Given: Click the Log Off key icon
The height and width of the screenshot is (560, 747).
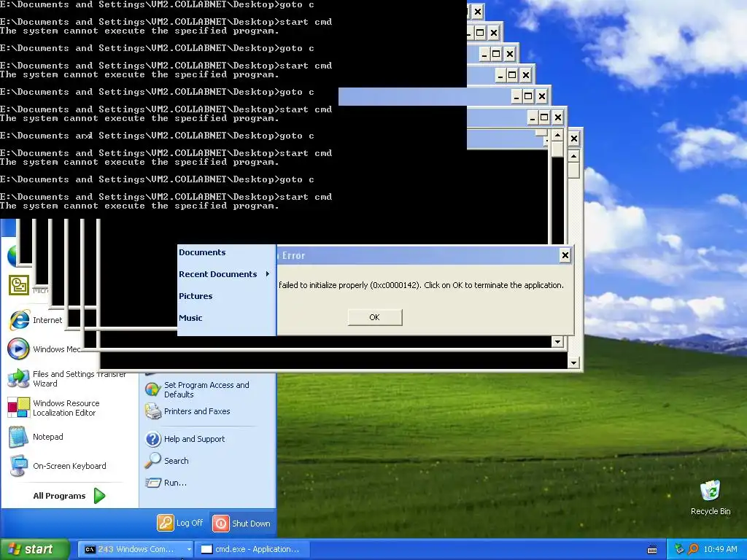Looking at the screenshot, I should pos(166,523).
